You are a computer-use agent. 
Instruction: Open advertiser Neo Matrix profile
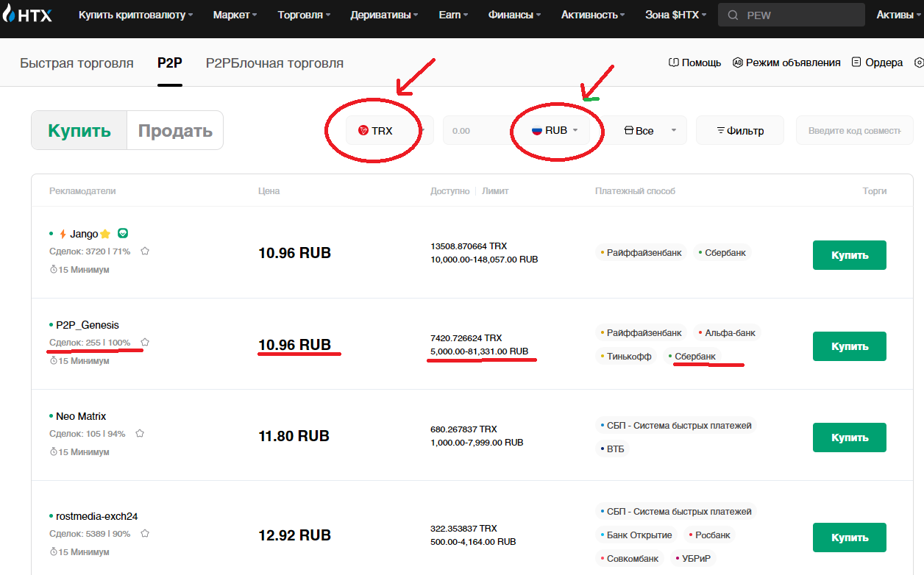[81, 416]
